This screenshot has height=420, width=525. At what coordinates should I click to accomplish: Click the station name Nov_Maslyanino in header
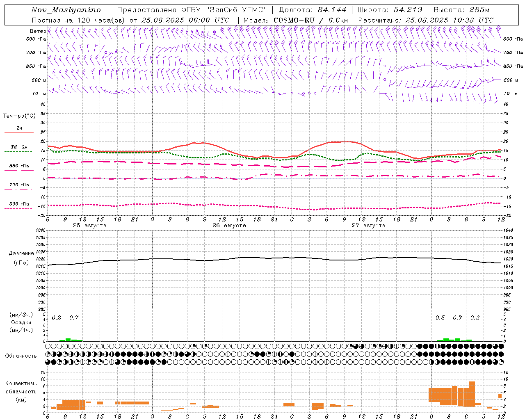pos(66,10)
